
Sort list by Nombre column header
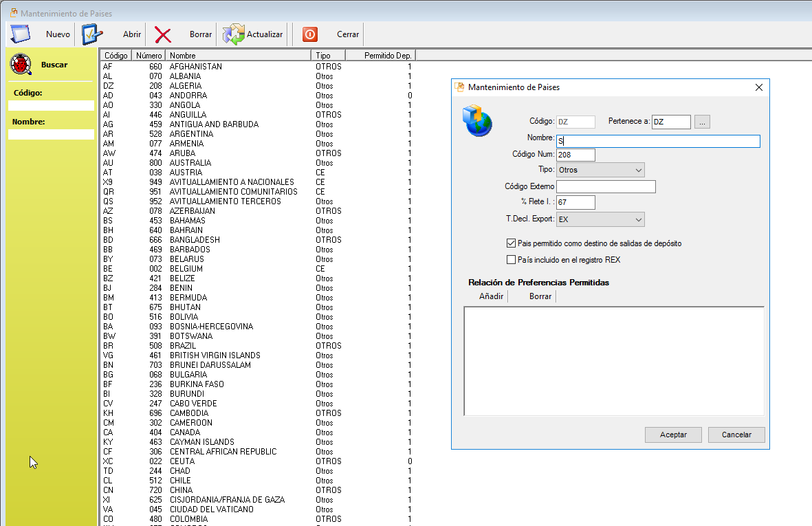click(x=239, y=55)
